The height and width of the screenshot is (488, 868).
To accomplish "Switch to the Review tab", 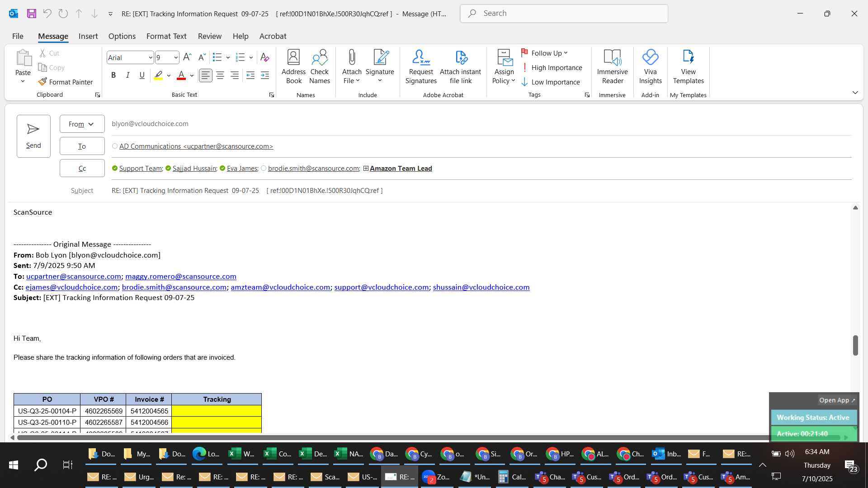I will 210,36.
